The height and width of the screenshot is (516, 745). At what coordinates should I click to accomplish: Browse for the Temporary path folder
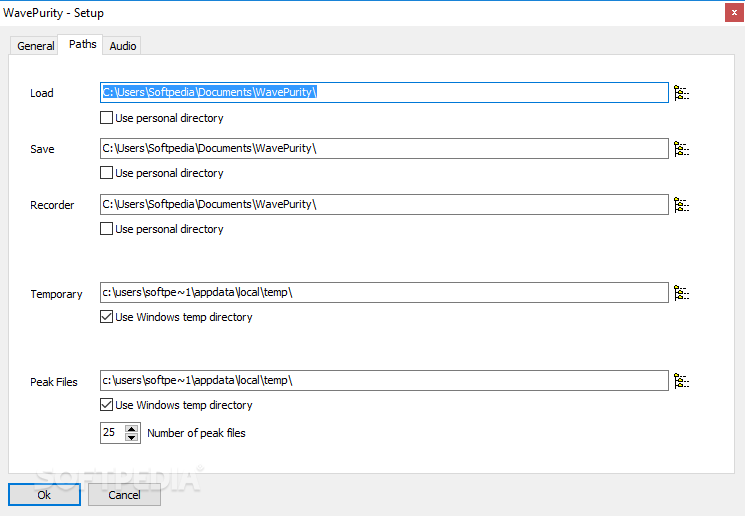(681, 293)
